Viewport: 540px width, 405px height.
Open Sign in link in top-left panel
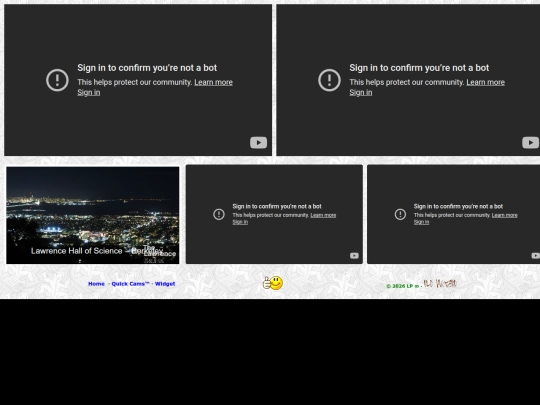coord(89,92)
